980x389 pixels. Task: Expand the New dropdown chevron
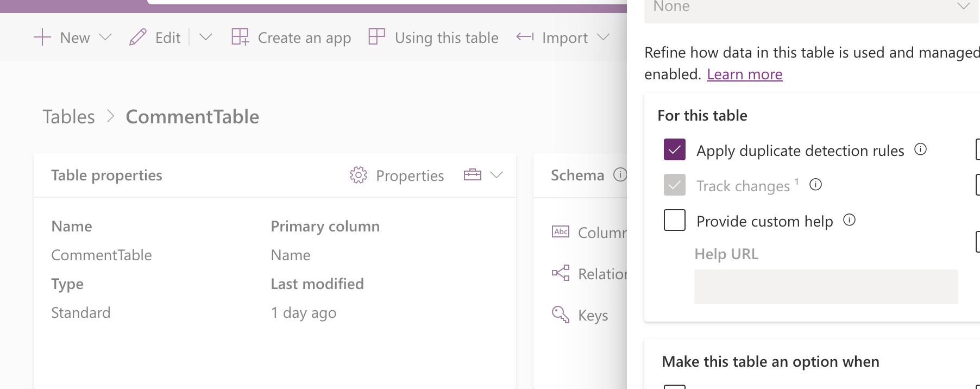105,37
